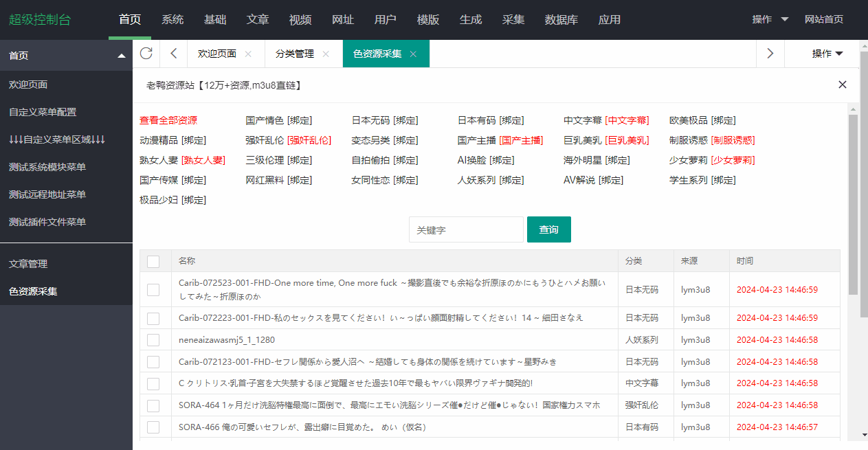Click the red [中文字幕] bound link
This screenshot has height=450, width=868.
tap(627, 120)
